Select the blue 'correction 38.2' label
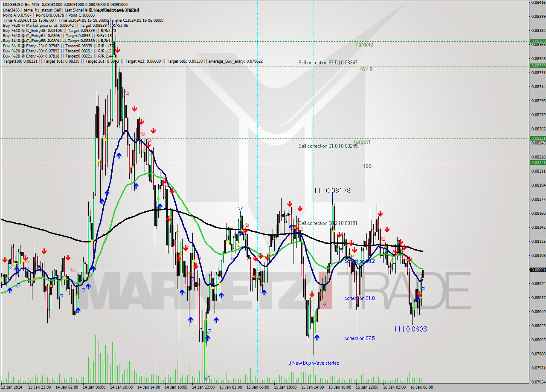546x392 pixels. pos(360,261)
